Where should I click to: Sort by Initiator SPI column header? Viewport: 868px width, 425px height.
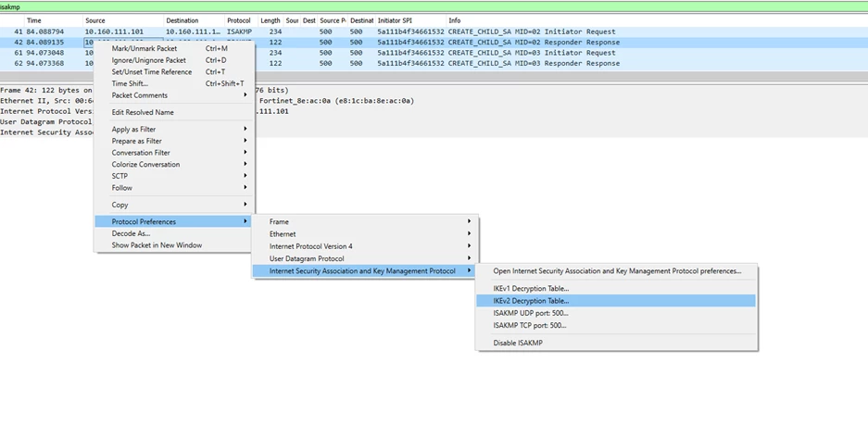410,20
